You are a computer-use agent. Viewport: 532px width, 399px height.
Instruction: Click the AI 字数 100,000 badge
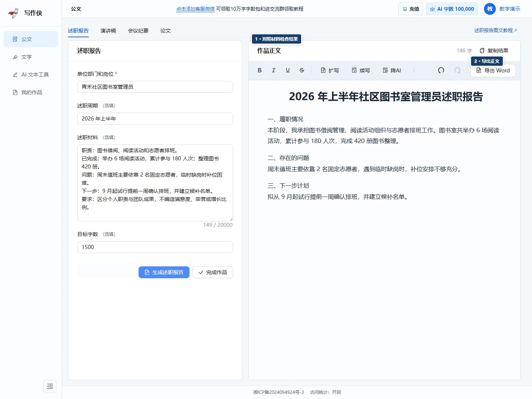[452, 9]
